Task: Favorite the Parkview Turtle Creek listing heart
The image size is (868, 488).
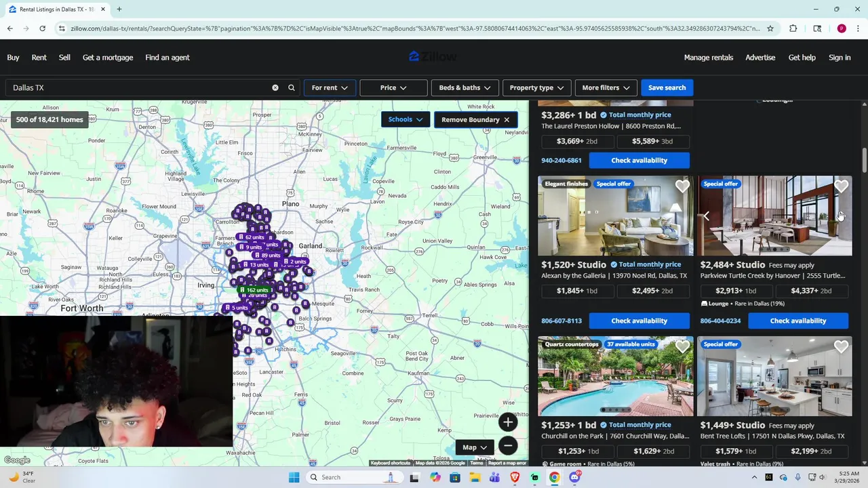Action: coord(841,186)
